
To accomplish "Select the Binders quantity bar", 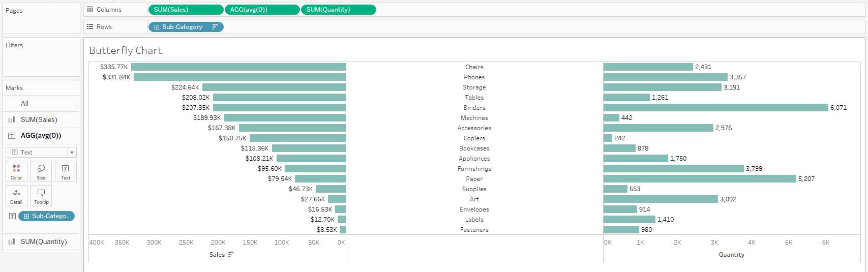I will 715,108.
